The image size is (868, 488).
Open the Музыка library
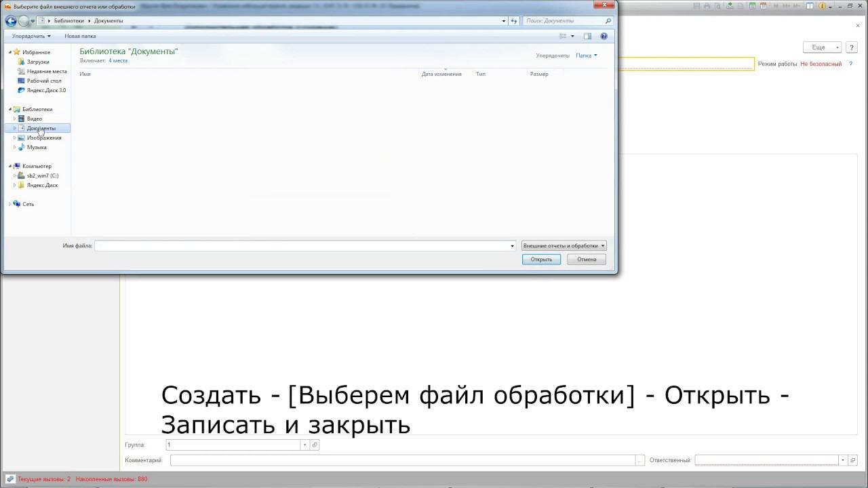pyautogui.click(x=37, y=147)
